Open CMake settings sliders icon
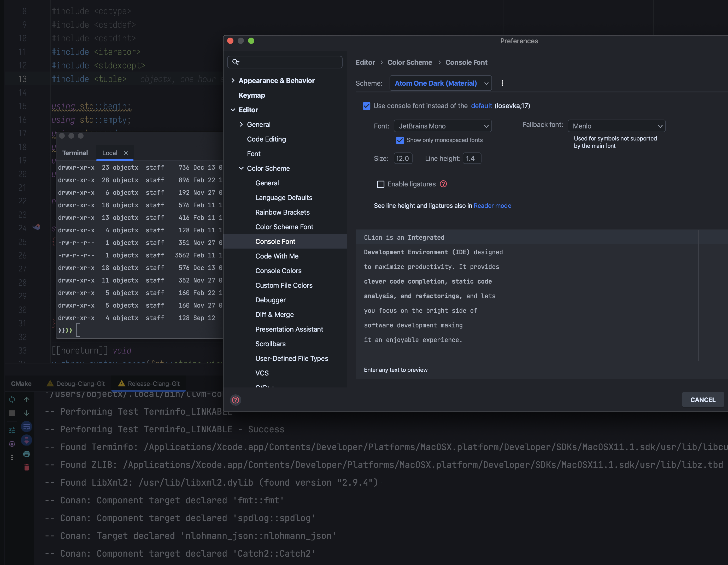This screenshot has width=728, height=565. [12, 430]
